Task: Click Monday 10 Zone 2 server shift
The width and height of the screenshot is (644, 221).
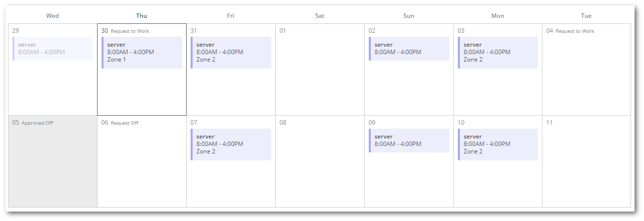Action: coord(498,144)
